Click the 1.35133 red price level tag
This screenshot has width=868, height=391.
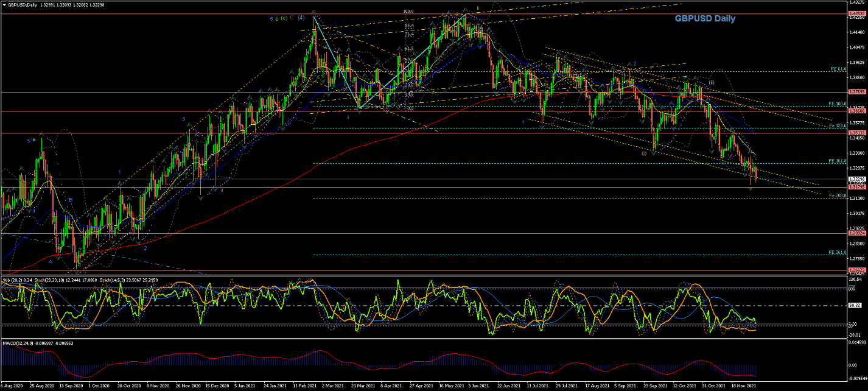[856, 133]
